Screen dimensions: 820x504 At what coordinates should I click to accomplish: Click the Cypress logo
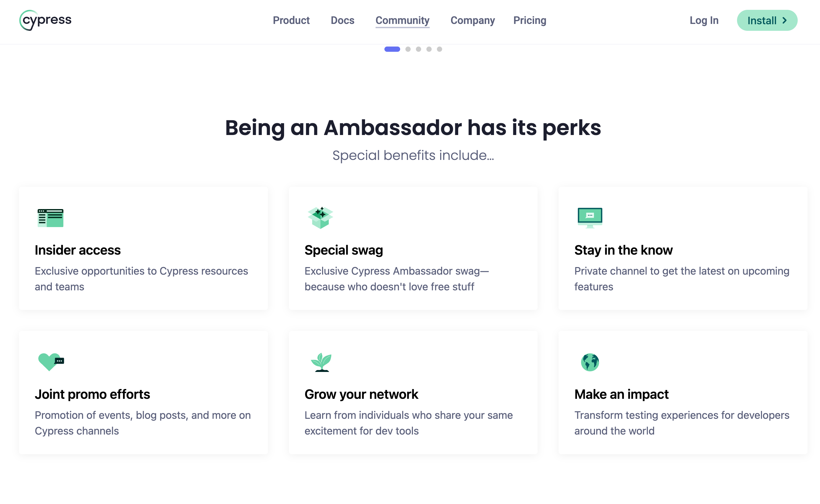(x=45, y=21)
